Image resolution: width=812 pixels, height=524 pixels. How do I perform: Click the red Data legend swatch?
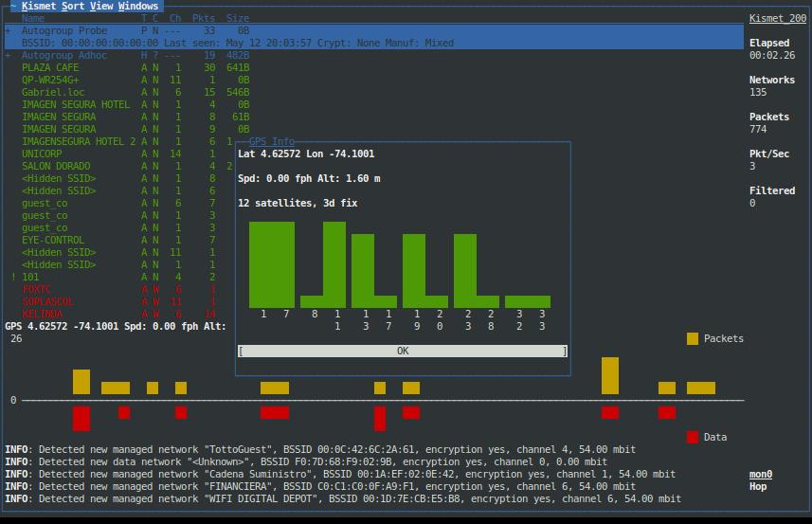[693, 437]
